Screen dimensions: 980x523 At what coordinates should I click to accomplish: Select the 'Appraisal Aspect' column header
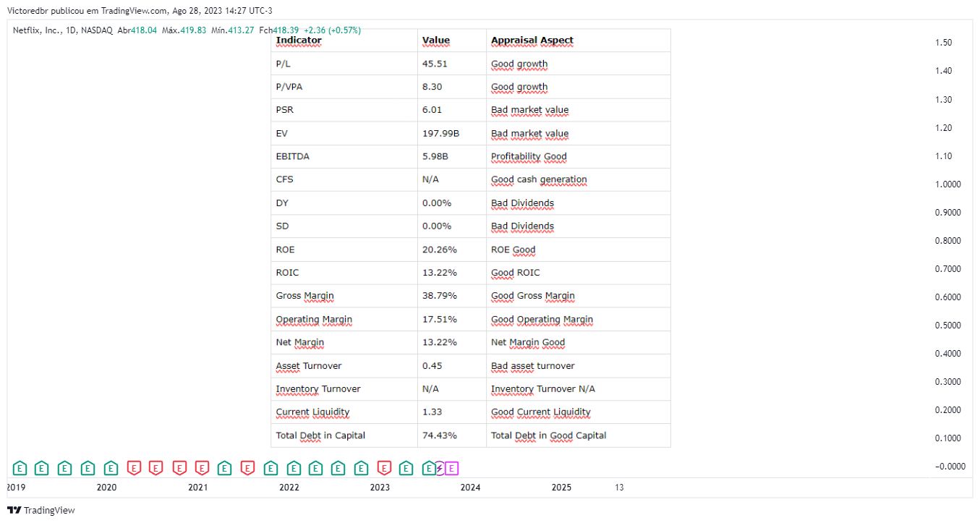click(x=532, y=41)
